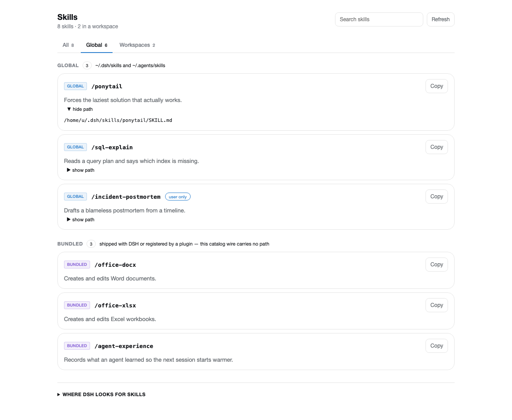Viewport: 512px width, 420px height.
Task: Click the /ponytail skill name
Action: pos(107,86)
